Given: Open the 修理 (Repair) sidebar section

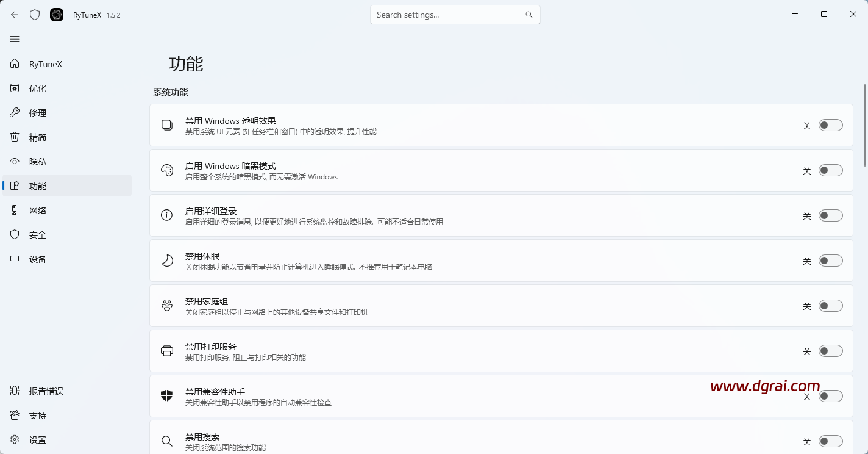Looking at the screenshot, I should pyautogui.click(x=37, y=112).
